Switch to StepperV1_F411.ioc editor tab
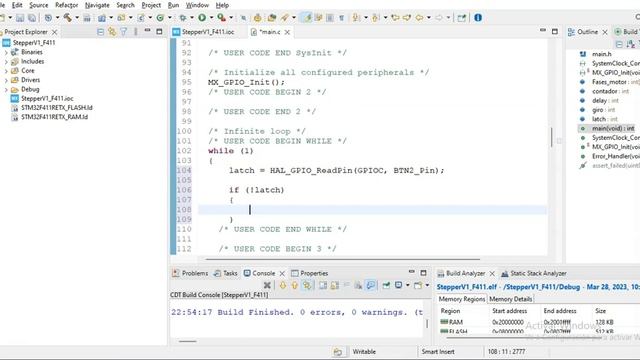The image size is (640, 360). 204,32
